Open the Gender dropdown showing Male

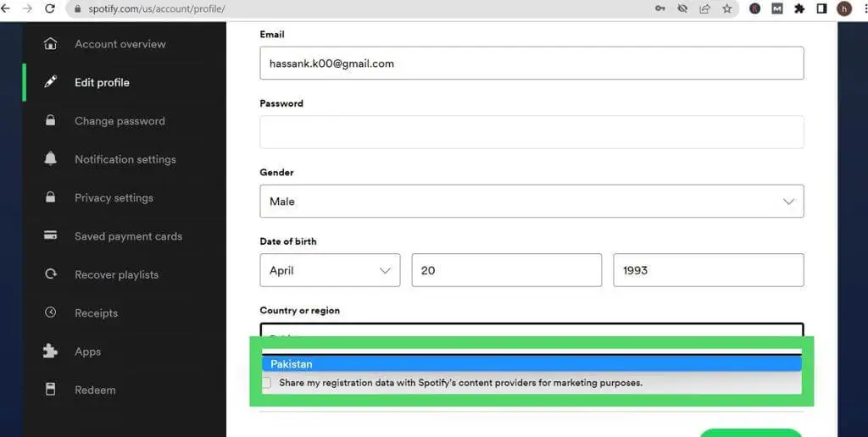point(531,202)
